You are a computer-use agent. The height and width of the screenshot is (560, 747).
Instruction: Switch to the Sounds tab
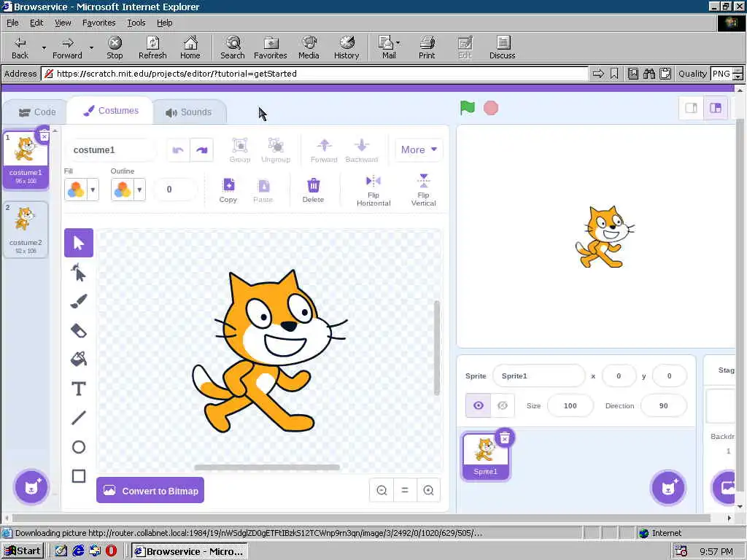(x=189, y=112)
